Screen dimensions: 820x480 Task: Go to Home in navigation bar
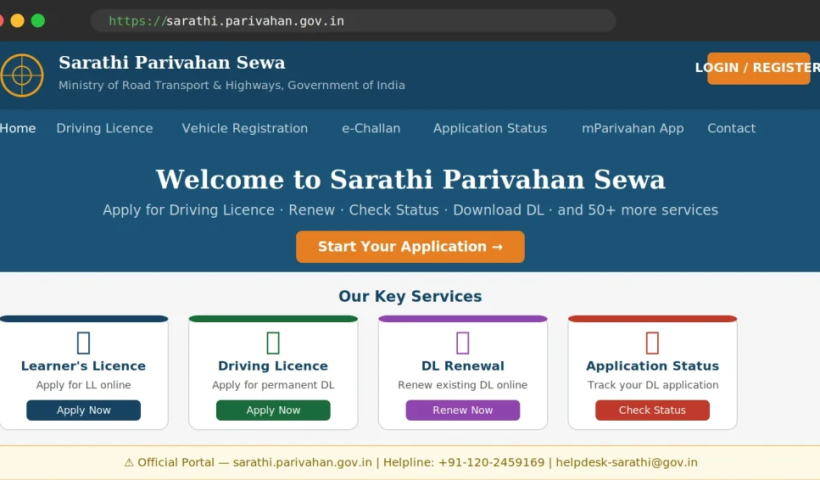[x=18, y=128]
